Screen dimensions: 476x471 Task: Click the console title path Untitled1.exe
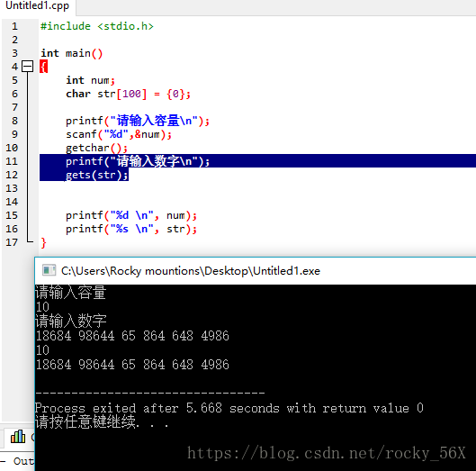click(191, 271)
